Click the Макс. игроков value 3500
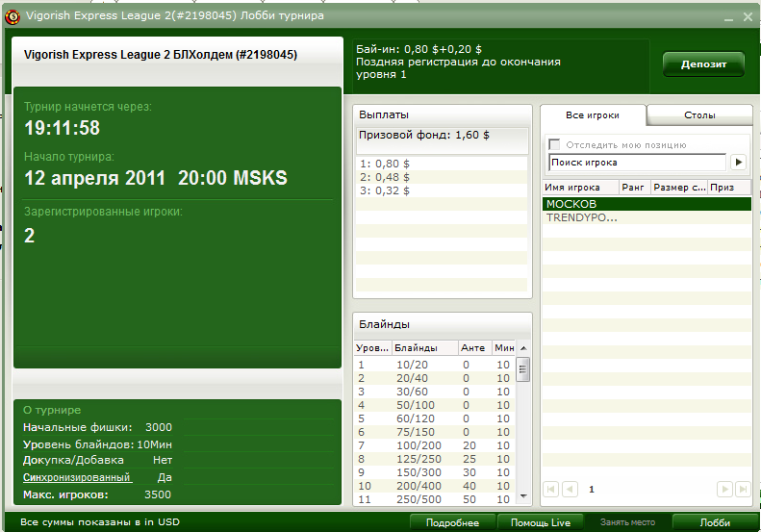The height and width of the screenshot is (532, 761). (x=158, y=495)
